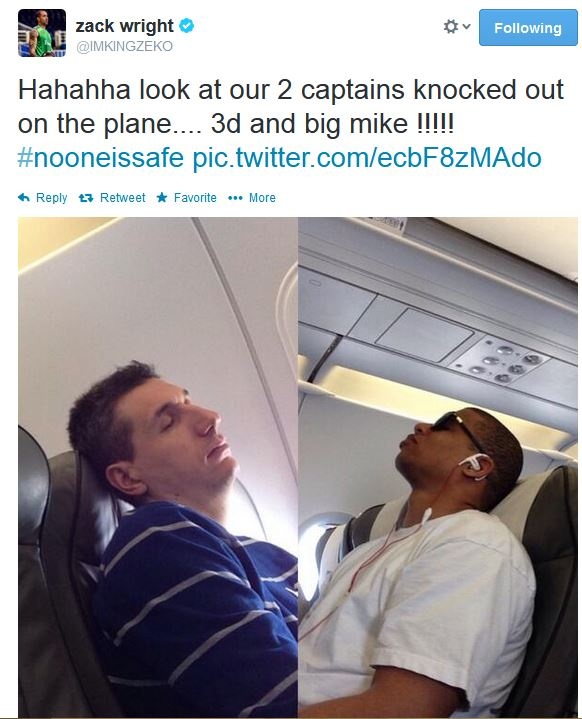Open the right photo with sunglasses man
This screenshot has height=719, width=582.
tap(438, 467)
